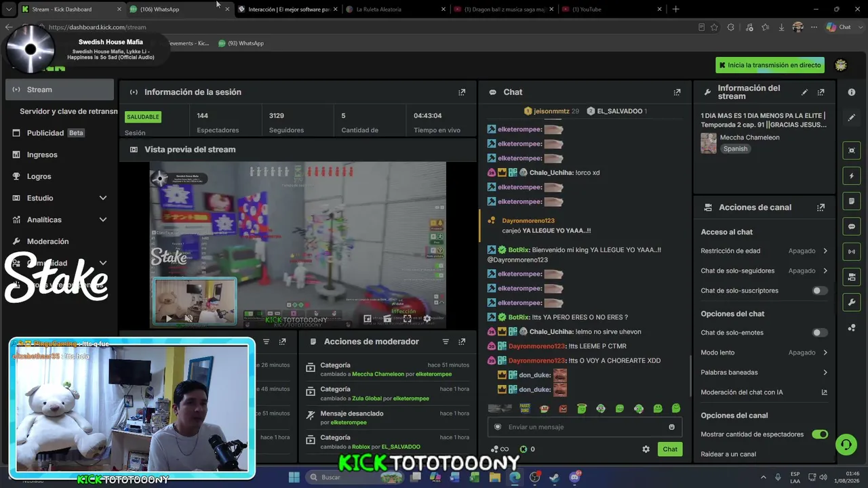Click the channel points icon in right sidebar

click(x=852, y=327)
